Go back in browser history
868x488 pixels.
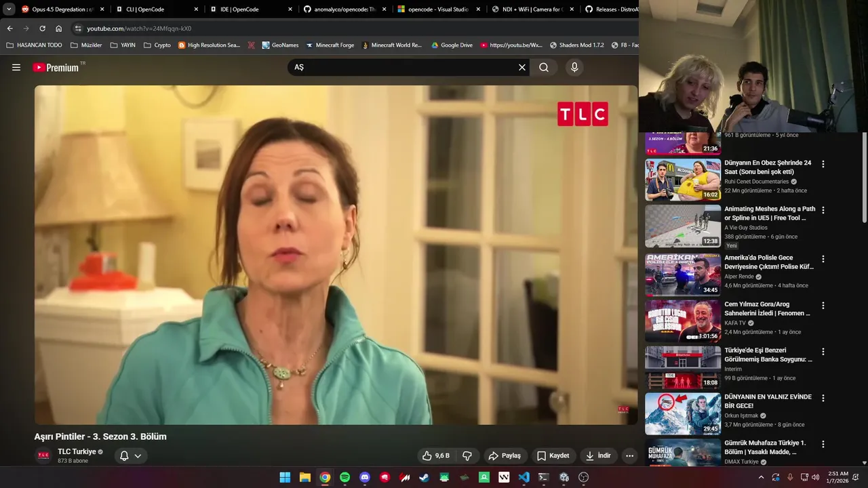click(x=9, y=28)
